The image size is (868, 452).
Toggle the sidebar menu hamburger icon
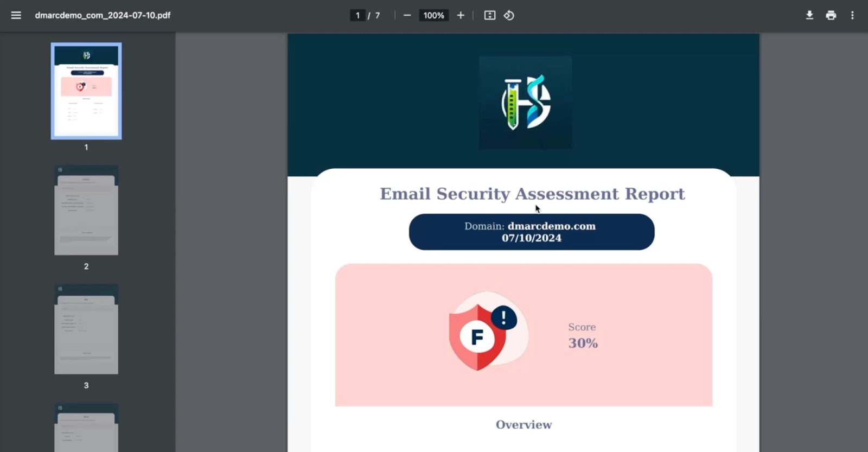(x=16, y=15)
